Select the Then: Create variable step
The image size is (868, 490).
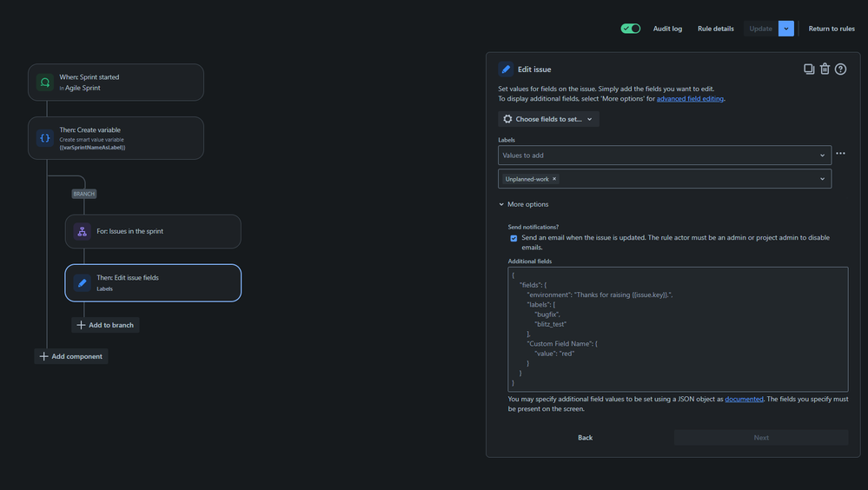(x=116, y=138)
